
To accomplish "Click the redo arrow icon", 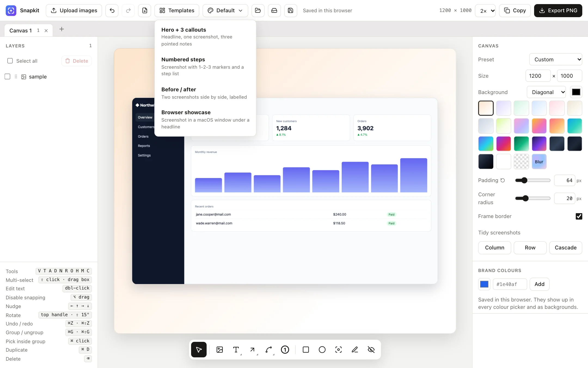I will point(128,10).
